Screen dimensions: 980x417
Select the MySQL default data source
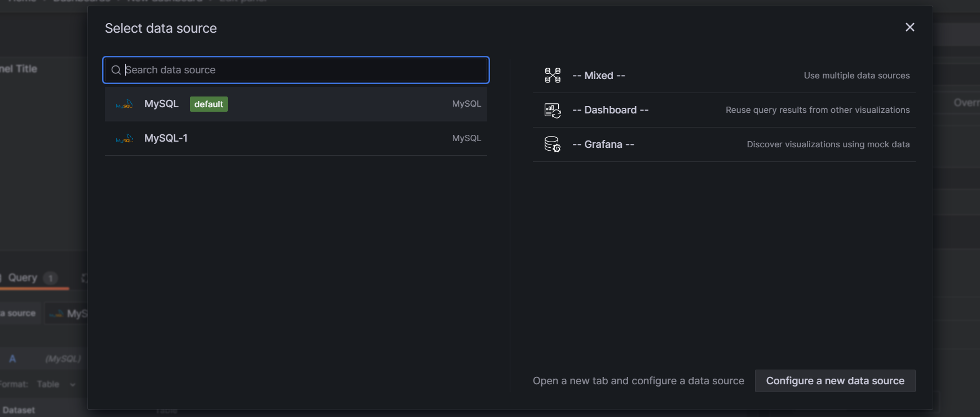pos(296,104)
